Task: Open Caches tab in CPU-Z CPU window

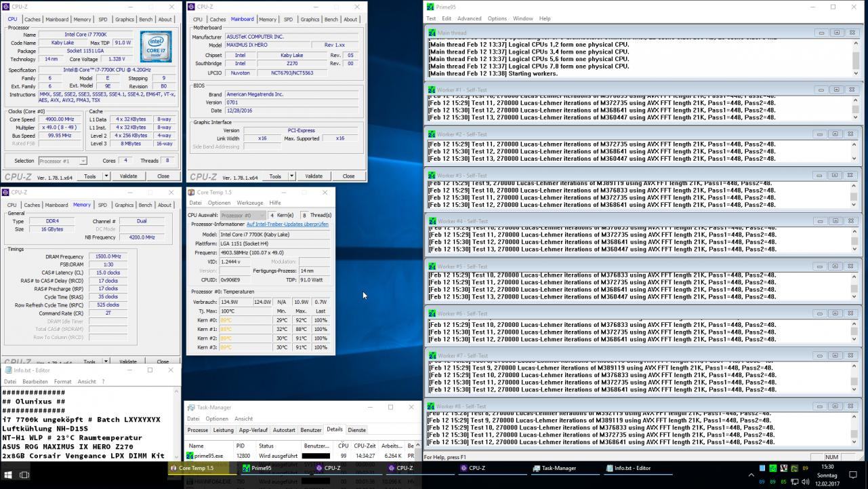Action: tap(32, 19)
